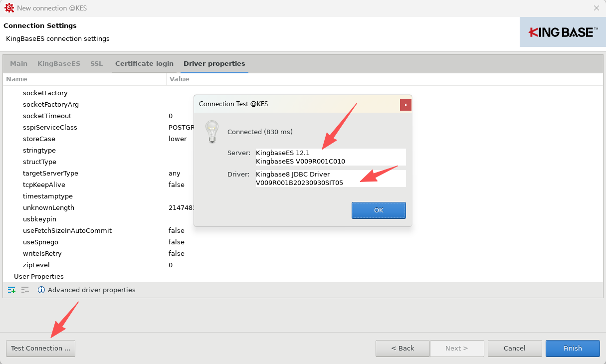
Task: Click the KingBase logo banner
Action: coord(563,32)
